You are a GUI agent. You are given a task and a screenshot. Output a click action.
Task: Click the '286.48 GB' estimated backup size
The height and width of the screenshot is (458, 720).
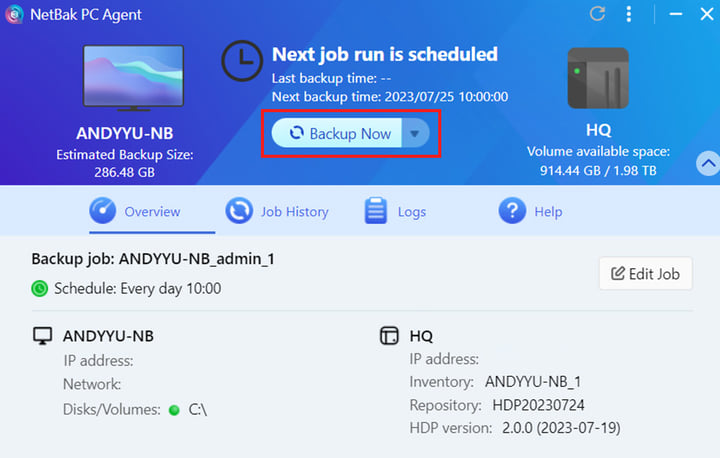coord(124,172)
